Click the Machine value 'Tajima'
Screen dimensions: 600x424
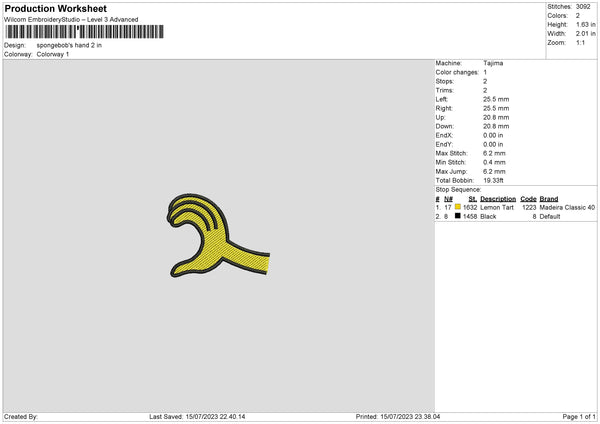pyautogui.click(x=493, y=63)
